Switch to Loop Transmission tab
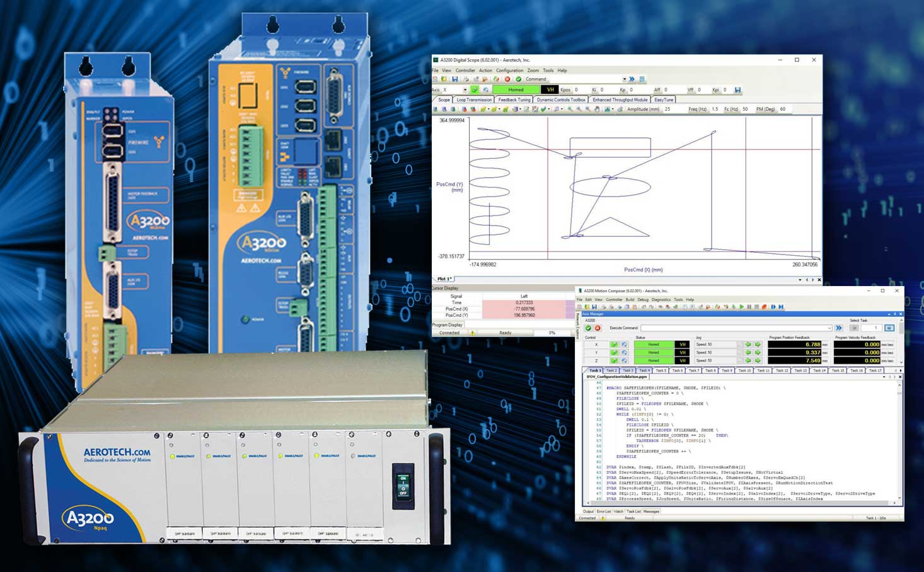The width and height of the screenshot is (924, 572). [x=474, y=100]
